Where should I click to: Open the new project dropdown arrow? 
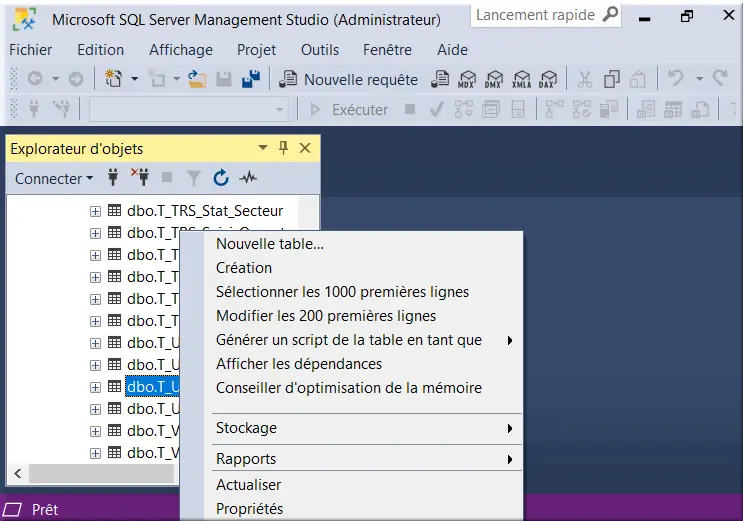tap(135, 79)
